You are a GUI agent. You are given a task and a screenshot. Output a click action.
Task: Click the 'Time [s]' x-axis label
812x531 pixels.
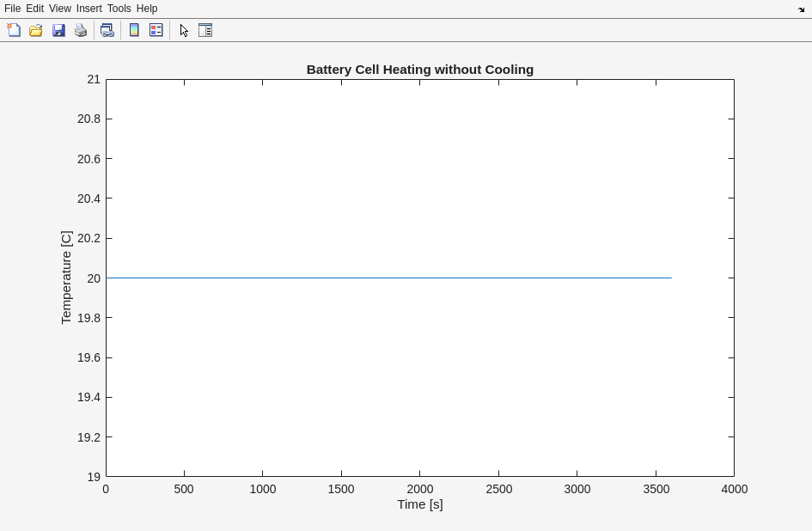[x=419, y=504]
